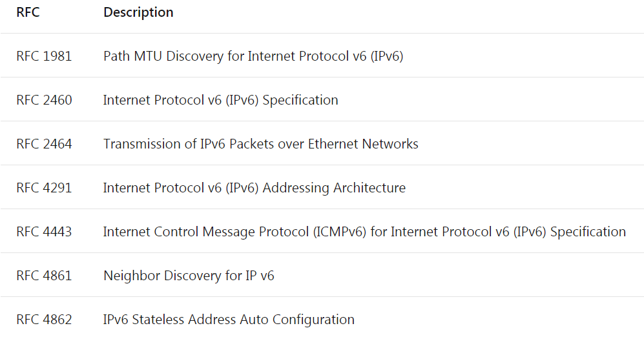Image resolution: width=644 pixels, height=337 pixels.
Task: Click the word Stateless in RFC 4862 row
Action: [x=158, y=320]
